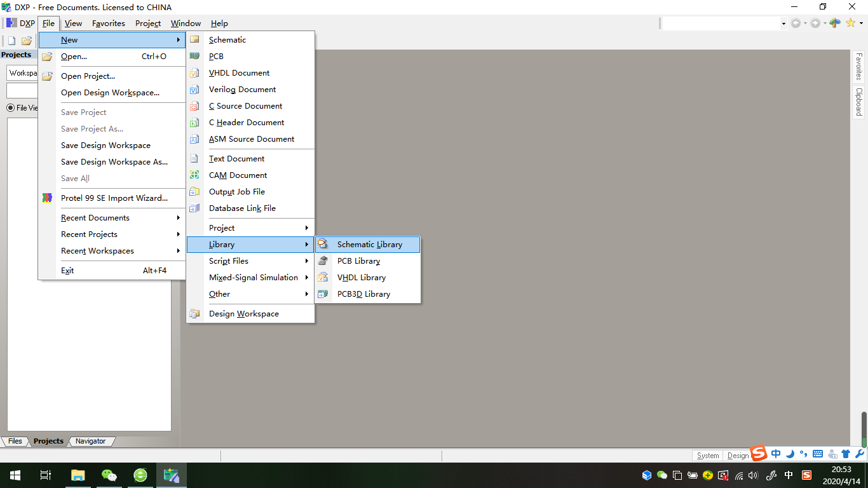Image resolution: width=868 pixels, height=488 pixels.
Task: Click the Output Job File icon
Action: pos(194,191)
